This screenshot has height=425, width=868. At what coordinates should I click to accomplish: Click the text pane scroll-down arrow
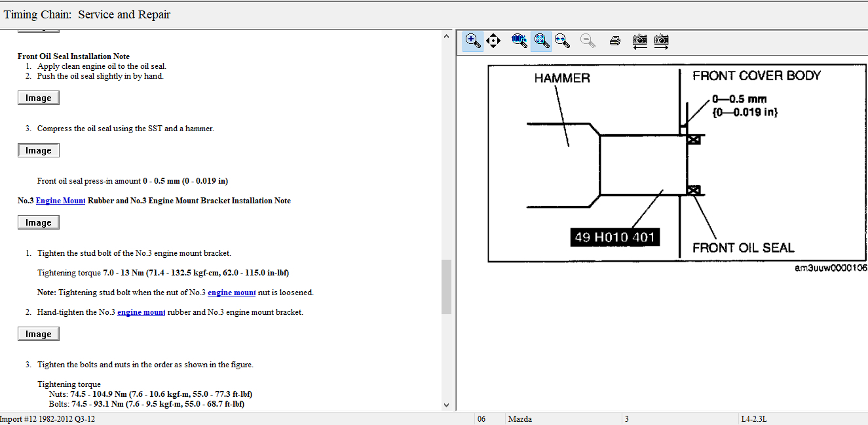tap(446, 405)
